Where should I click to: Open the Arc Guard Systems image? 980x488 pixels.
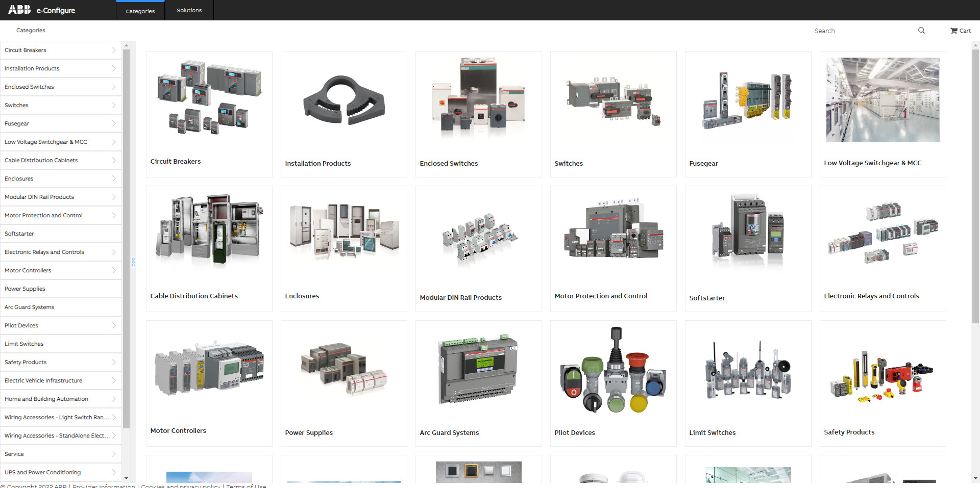[478, 371]
